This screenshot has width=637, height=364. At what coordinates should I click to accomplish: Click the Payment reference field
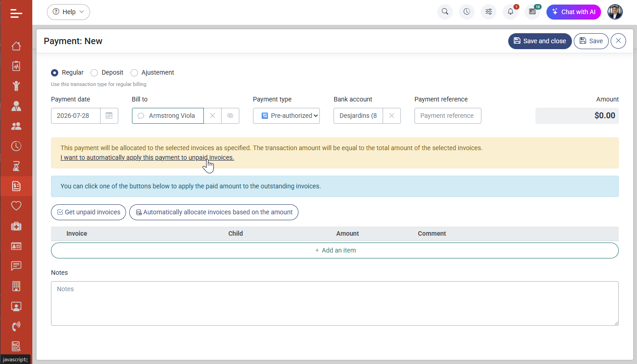click(x=448, y=116)
